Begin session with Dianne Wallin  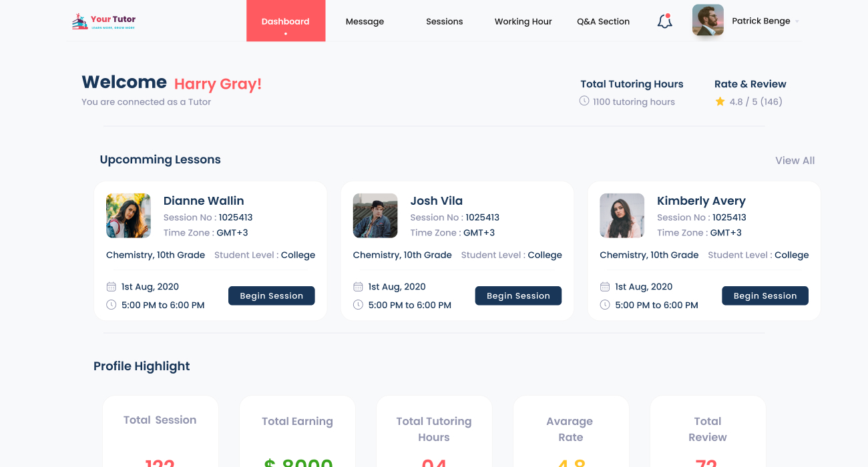[x=271, y=296]
